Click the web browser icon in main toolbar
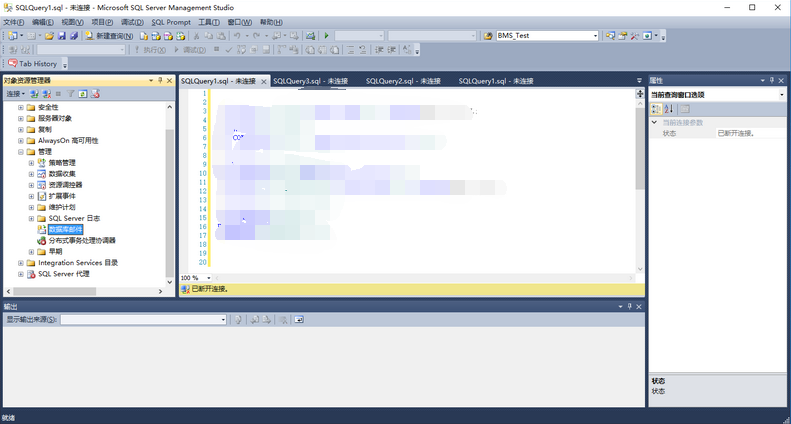Screen dimensions: 791x424 point(647,36)
